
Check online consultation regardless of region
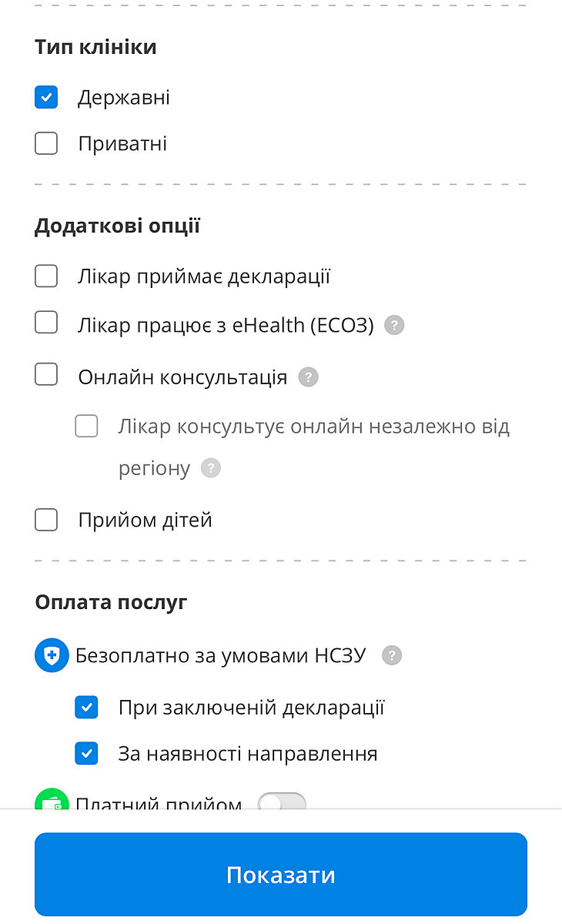86,426
